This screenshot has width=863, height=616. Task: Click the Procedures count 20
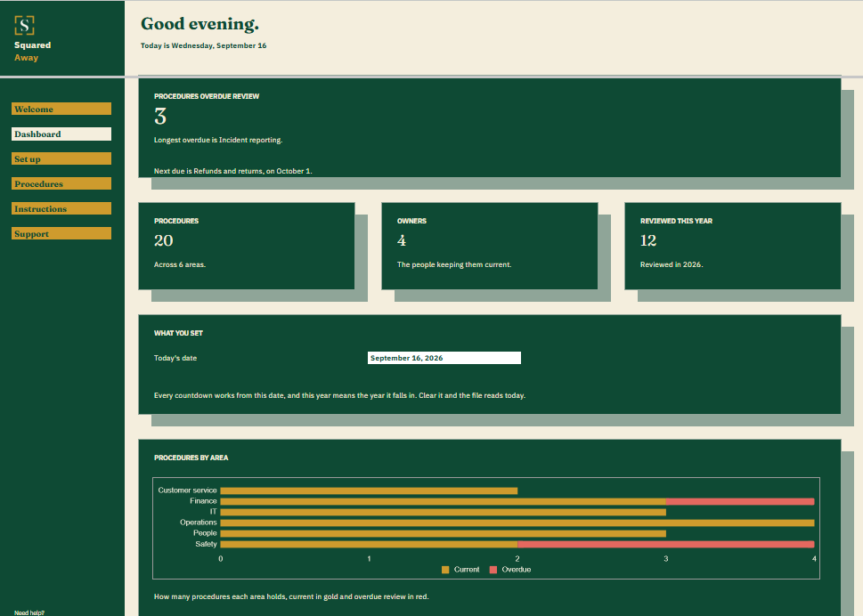[x=164, y=241]
